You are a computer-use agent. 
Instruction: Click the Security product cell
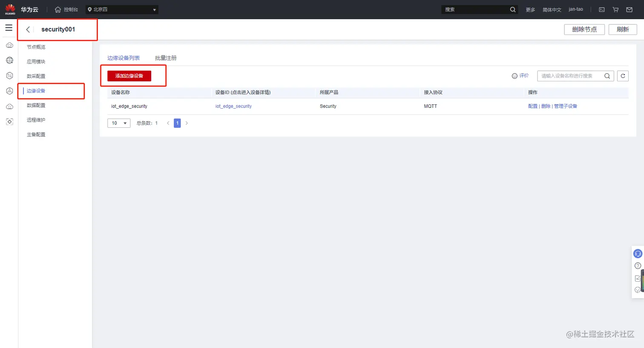pos(328,106)
